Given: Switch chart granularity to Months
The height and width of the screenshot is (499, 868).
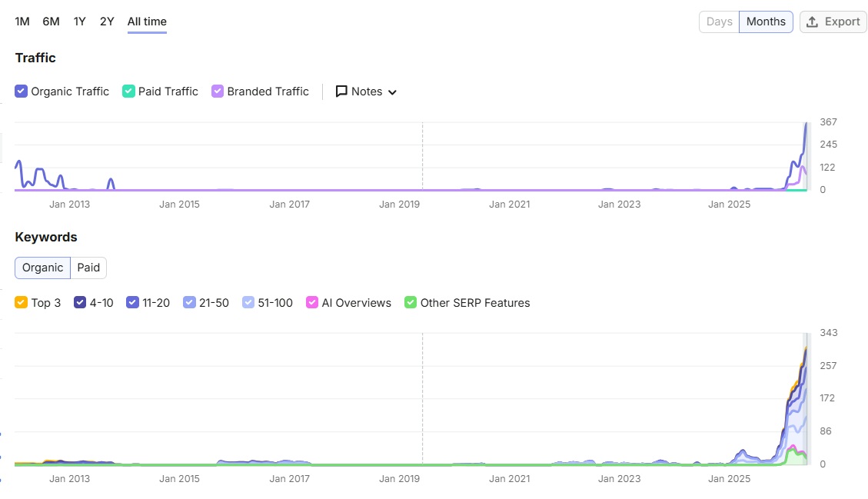Looking at the screenshot, I should pyautogui.click(x=766, y=22).
